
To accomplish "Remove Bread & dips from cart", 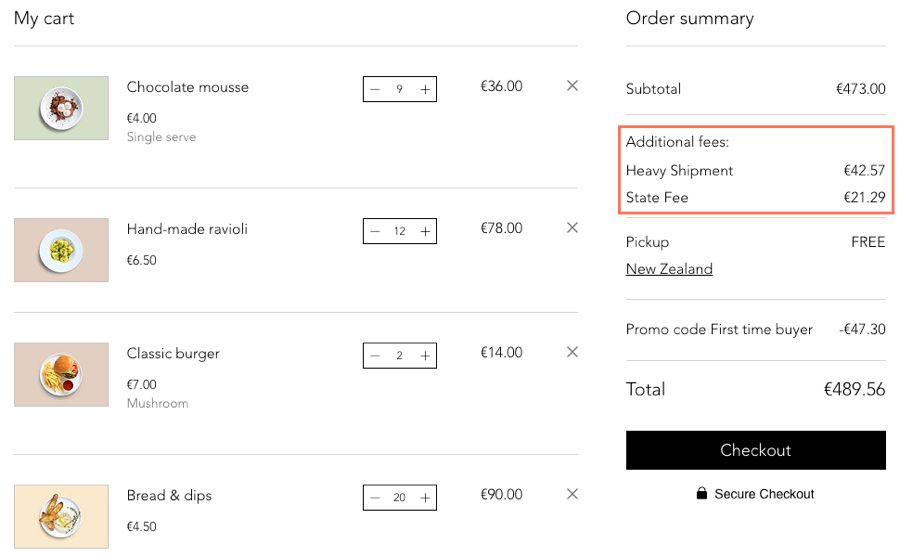I will tap(572, 494).
